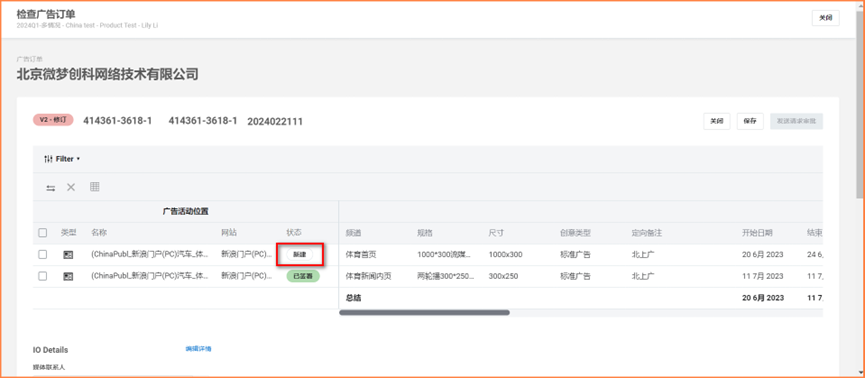Screen dimensions: 865x378
Task: Open the Filter dropdown arrow
Action: [x=78, y=159]
